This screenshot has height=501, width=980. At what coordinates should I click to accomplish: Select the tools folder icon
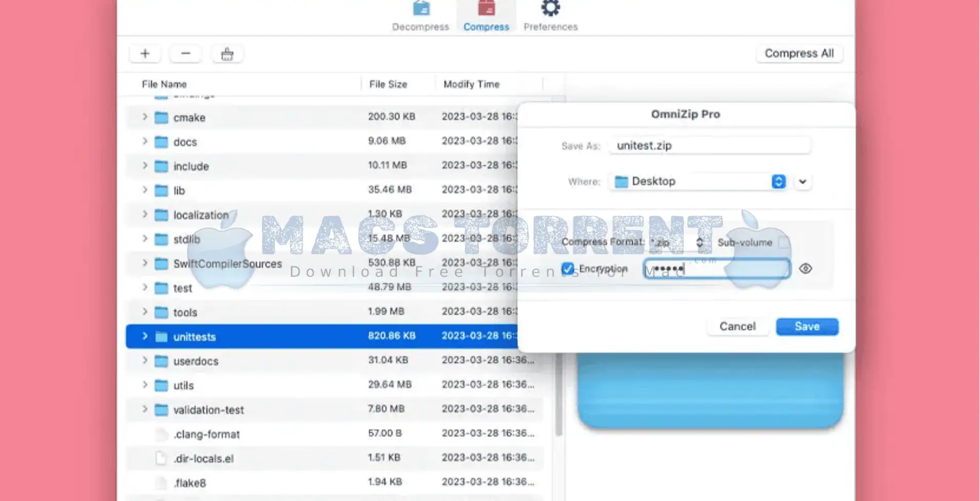[x=161, y=312]
